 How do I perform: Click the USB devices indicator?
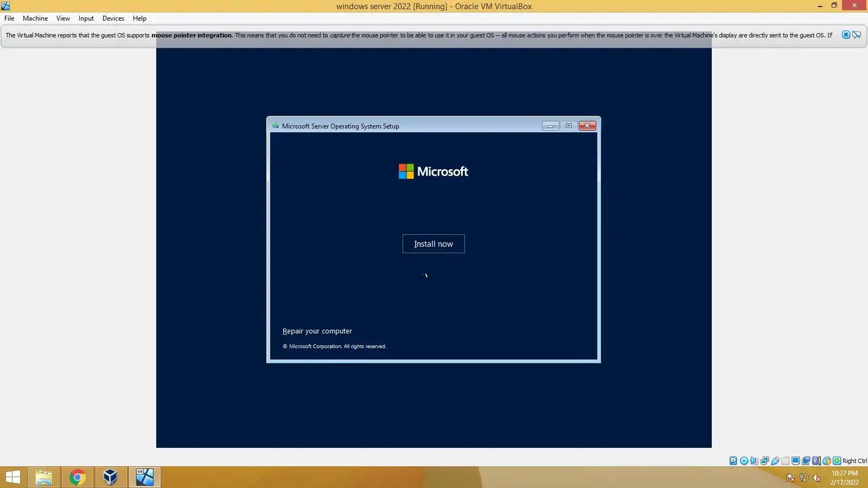pyautogui.click(x=775, y=461)
